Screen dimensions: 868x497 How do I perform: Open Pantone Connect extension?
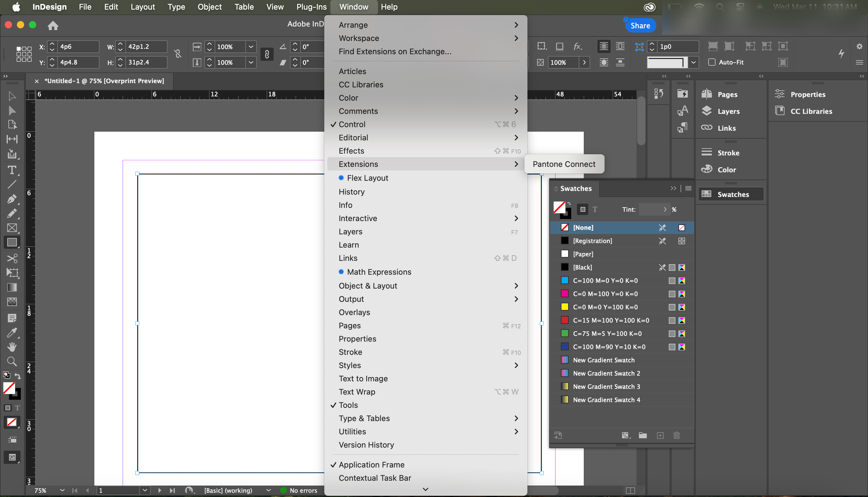564,164
